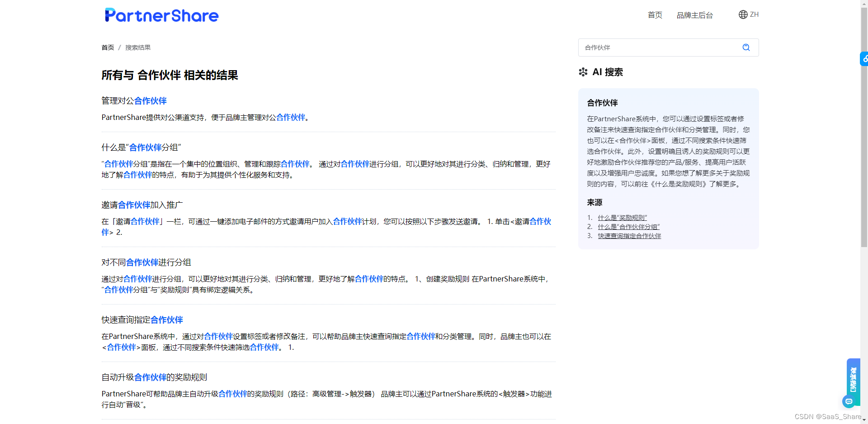
Task: Select 首页 in the top navigation
Action: pyautogui.click(x=654, y=15)
